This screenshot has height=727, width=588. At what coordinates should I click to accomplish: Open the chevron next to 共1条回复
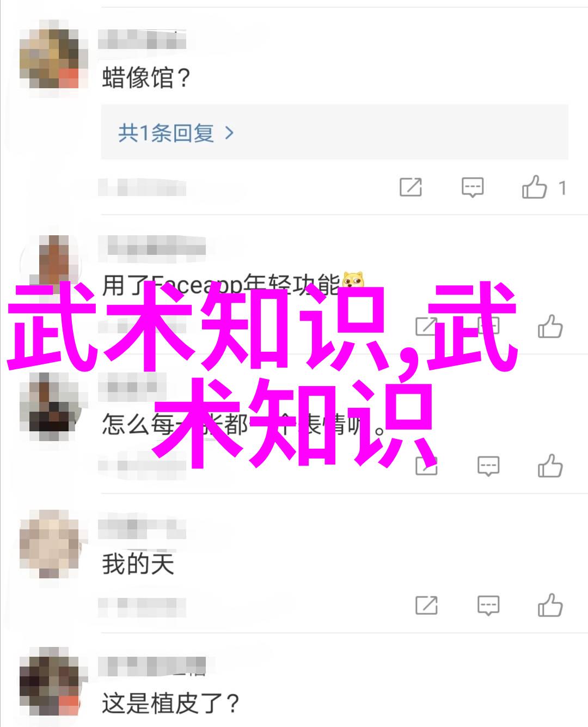point(229,133)
